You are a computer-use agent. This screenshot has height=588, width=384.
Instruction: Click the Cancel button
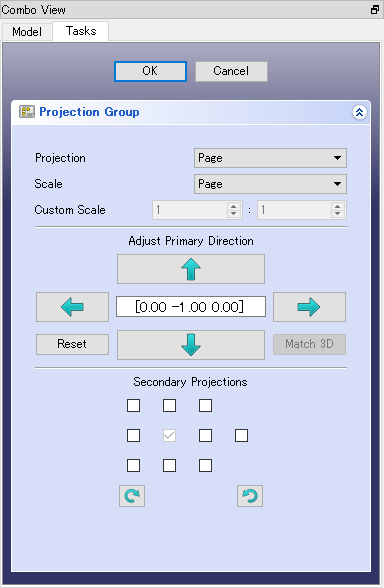coord(231,71)
